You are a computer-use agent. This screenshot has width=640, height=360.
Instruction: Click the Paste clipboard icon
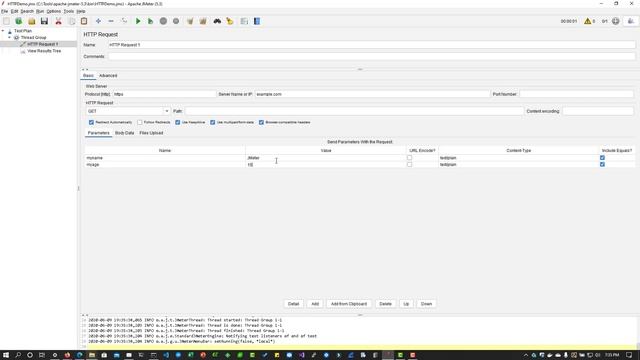point(84,21)
